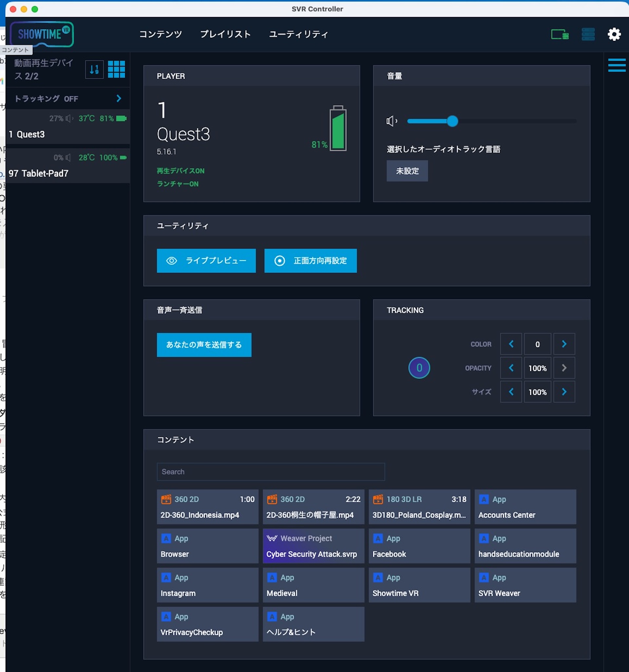Open 2D-360桐生の帽子屋.mp4 video tile

pos(313,507)
